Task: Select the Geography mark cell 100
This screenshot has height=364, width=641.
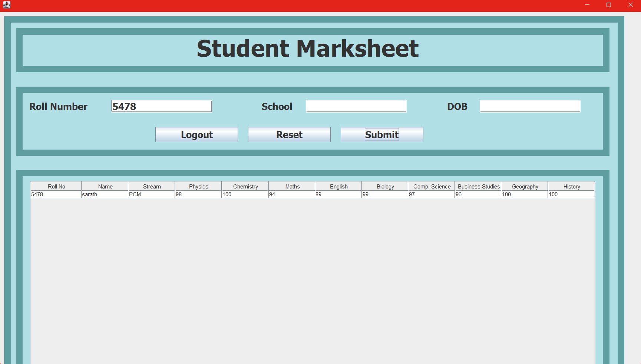Action: coord(525,194)
